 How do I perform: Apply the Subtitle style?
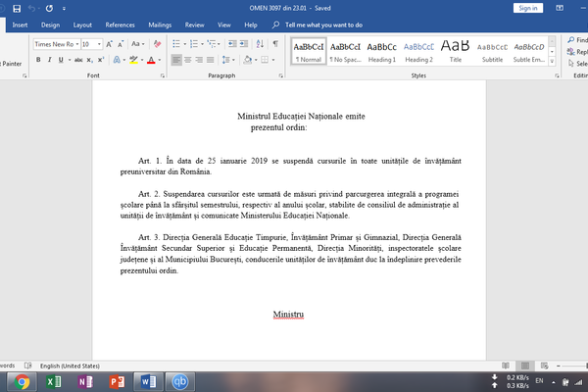[492, 51]
